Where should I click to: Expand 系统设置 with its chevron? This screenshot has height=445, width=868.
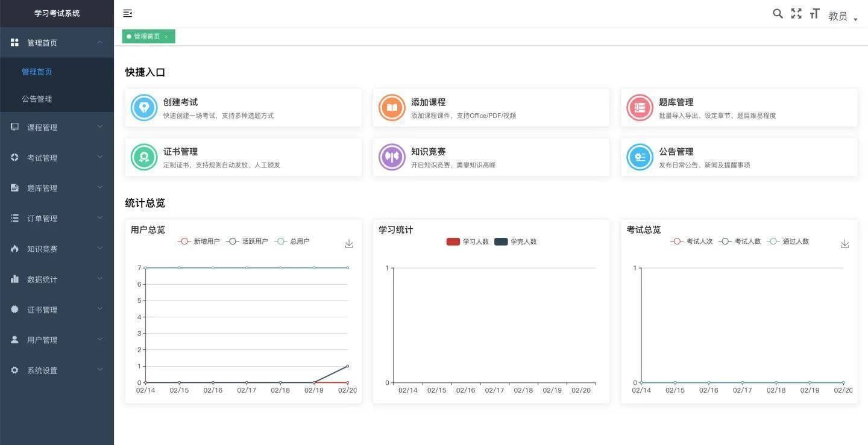pos(100,370)
